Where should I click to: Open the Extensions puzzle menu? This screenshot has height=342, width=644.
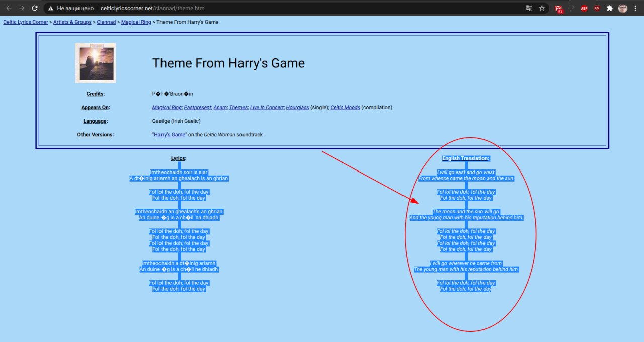[x=610, y=8]
